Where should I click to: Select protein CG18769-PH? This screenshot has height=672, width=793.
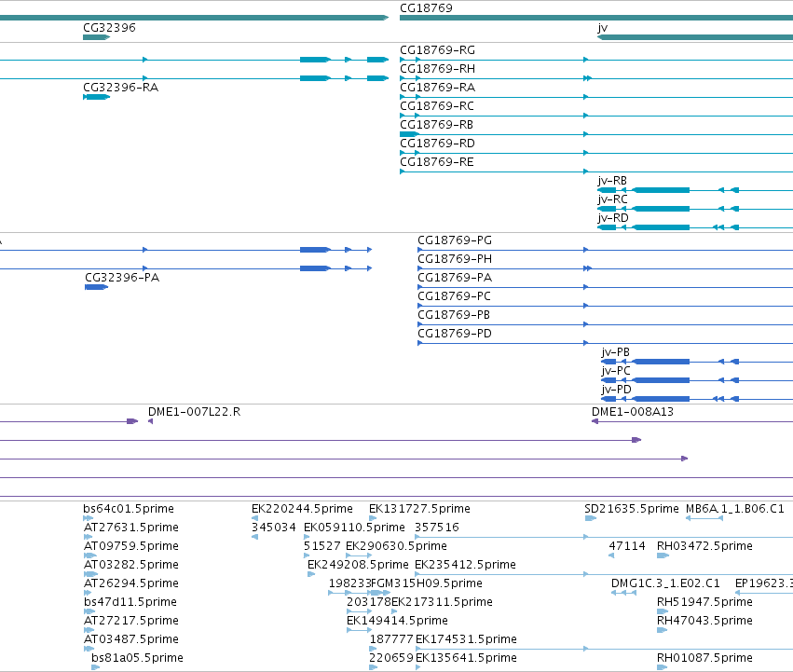(455, 259)
